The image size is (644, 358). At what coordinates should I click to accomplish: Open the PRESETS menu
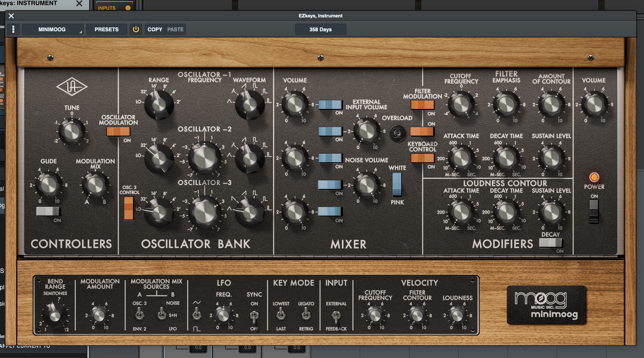coord(106,29)
